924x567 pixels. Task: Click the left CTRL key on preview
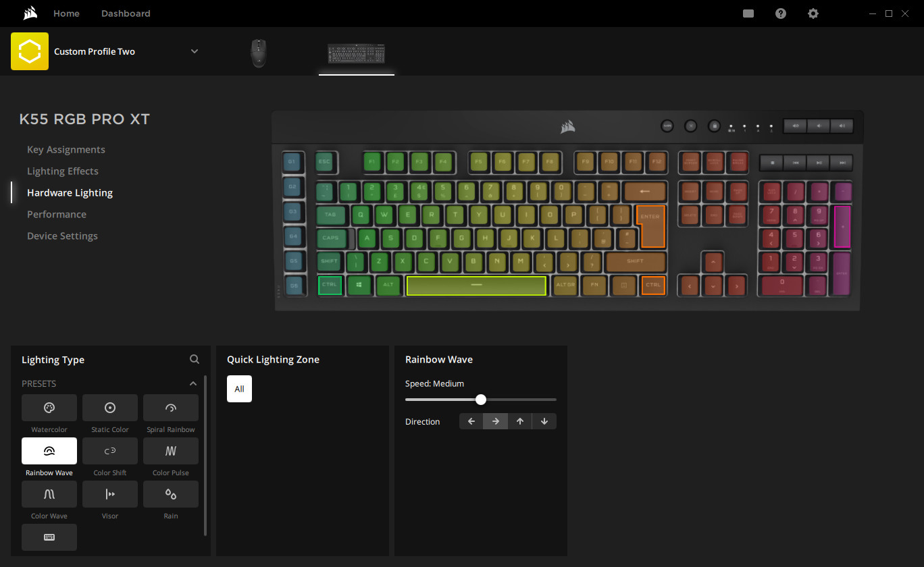[330, 286]
